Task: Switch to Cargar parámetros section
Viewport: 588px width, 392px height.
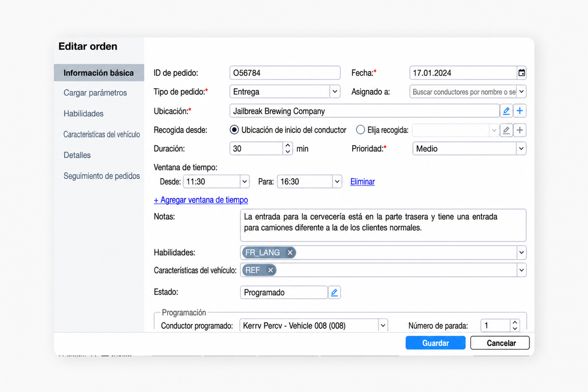Action: (95, 93)
